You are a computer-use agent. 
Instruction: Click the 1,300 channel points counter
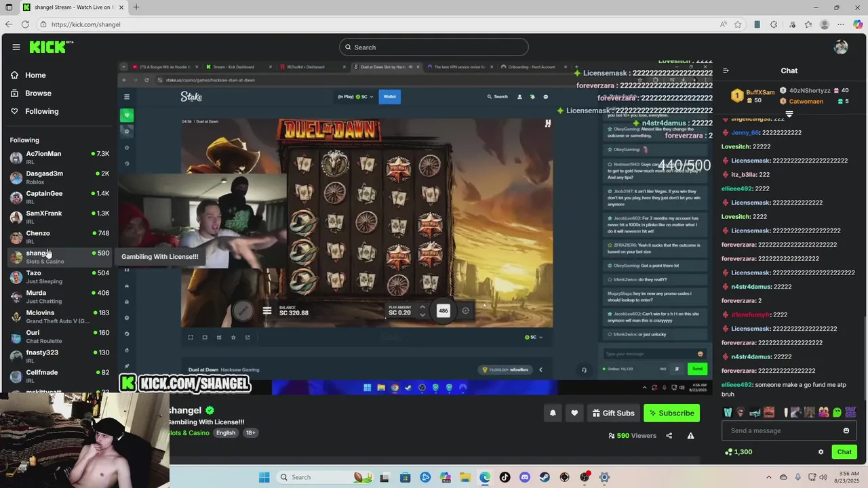[738, 452]
